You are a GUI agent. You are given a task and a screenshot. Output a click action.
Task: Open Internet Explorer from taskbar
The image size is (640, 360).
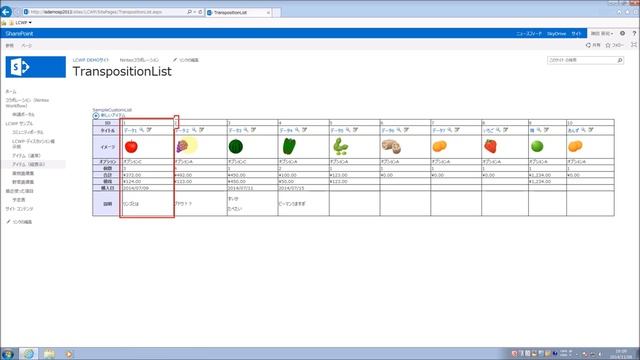tap(28, 354)
